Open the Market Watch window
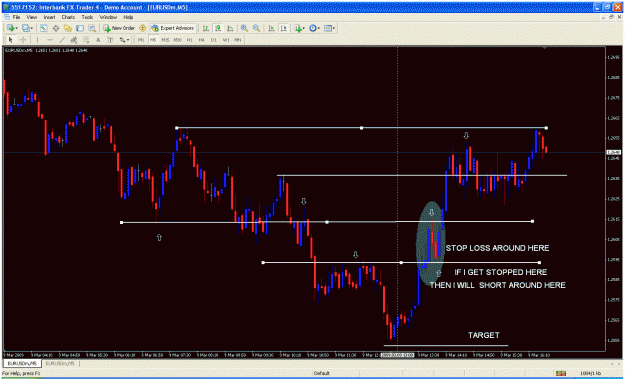The height and width of the screenshot is (379, 625). pos(43,28)
